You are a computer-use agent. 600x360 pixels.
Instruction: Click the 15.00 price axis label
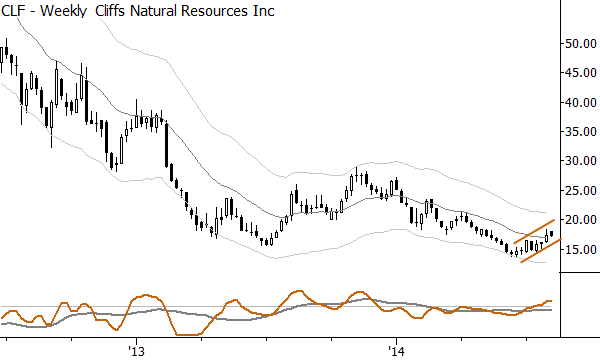coord(581,249)
